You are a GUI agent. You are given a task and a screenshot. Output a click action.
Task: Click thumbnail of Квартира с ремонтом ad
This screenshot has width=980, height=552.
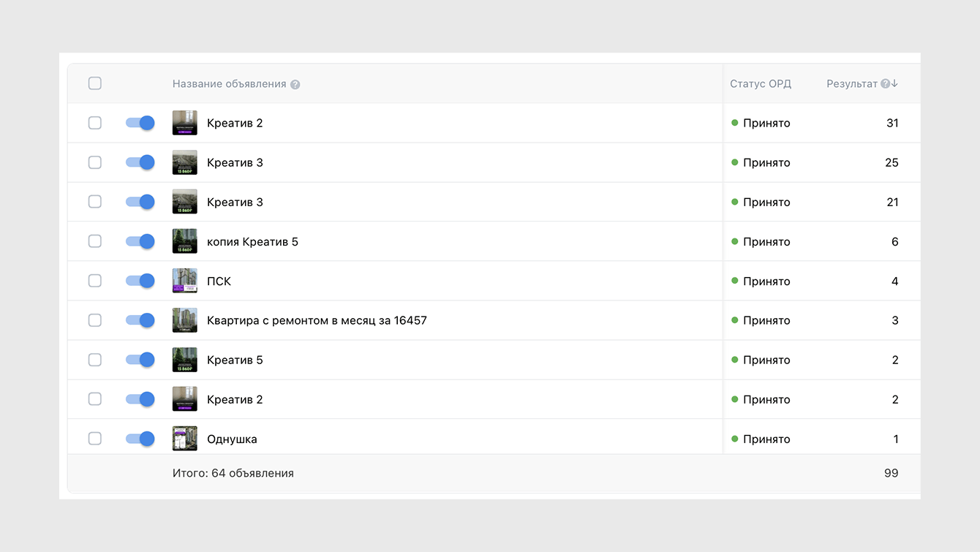click(x=184, y=320)
